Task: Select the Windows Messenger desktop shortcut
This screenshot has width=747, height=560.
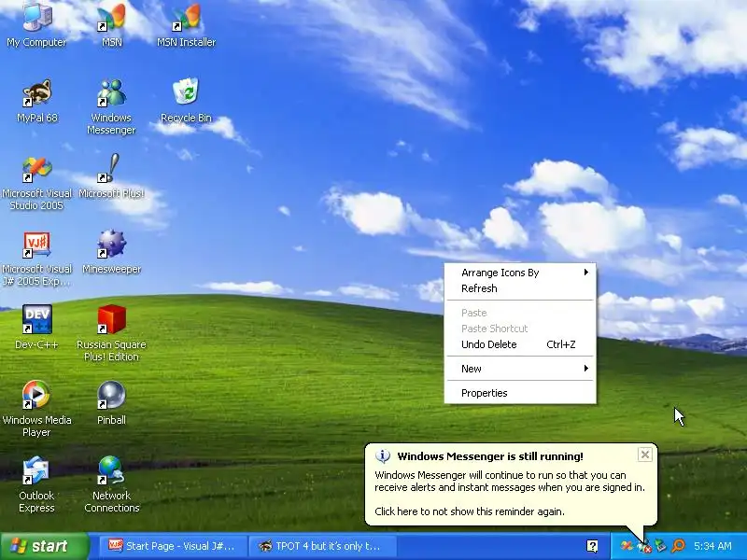Action: (111, 106)
